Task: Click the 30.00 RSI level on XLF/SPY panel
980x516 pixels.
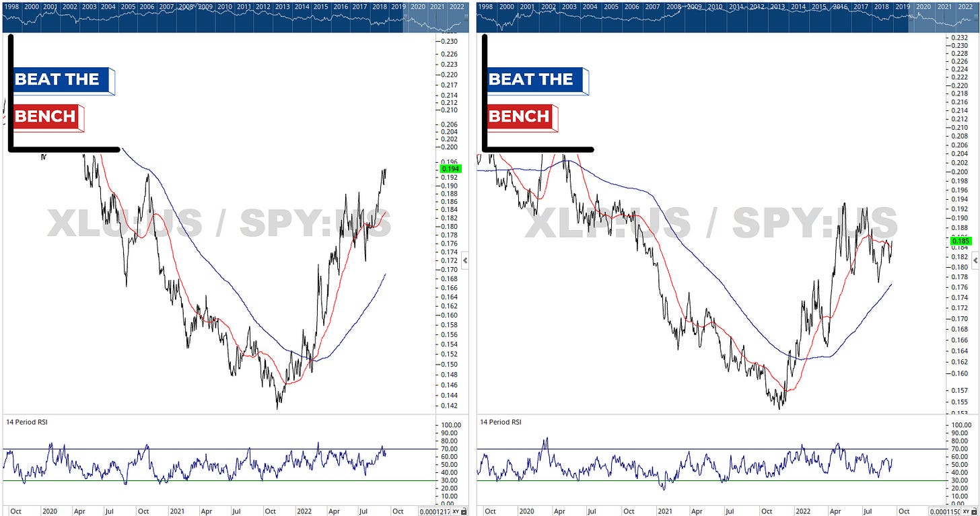Action: [x=960, y=480]
